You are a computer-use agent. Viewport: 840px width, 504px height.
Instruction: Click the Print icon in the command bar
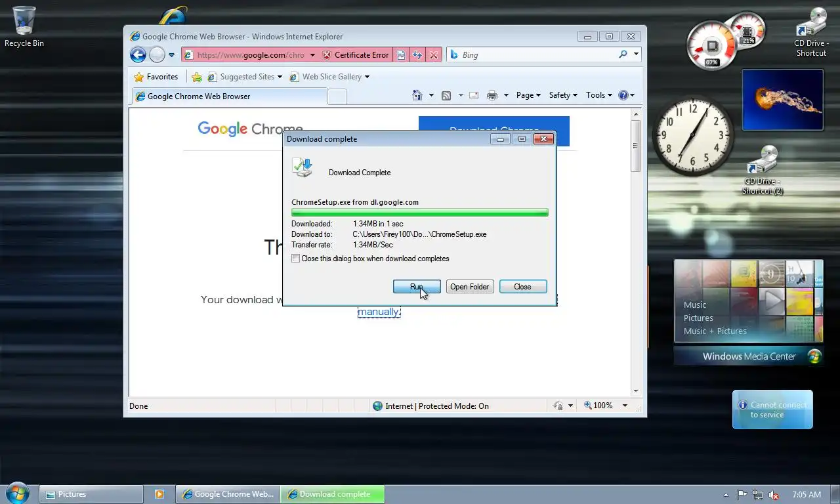(x=492, y=95)
